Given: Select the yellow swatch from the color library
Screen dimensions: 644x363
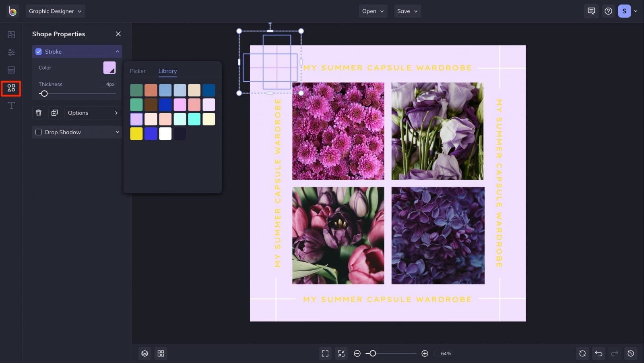Looking at the screenshot, I should (136, 133).
